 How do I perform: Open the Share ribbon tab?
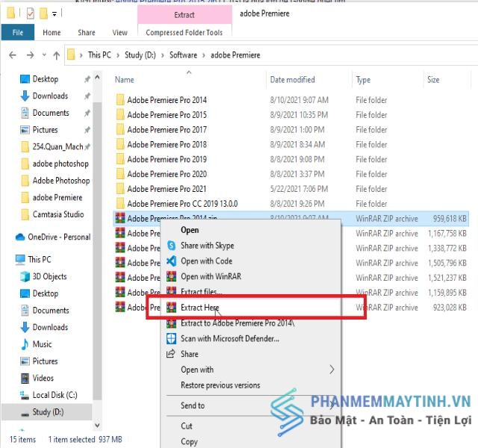87,32
